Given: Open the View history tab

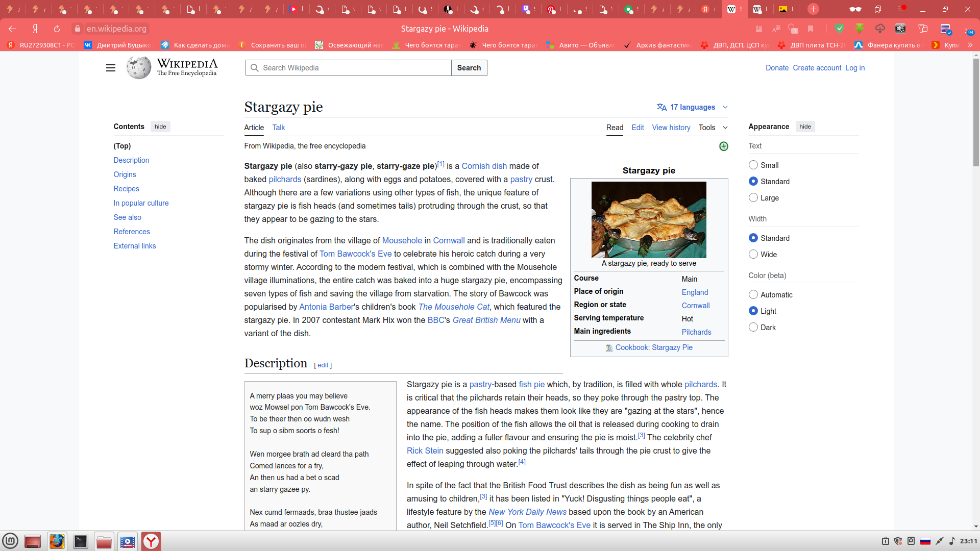Looking at the screenshot, I should coord(671,128).
